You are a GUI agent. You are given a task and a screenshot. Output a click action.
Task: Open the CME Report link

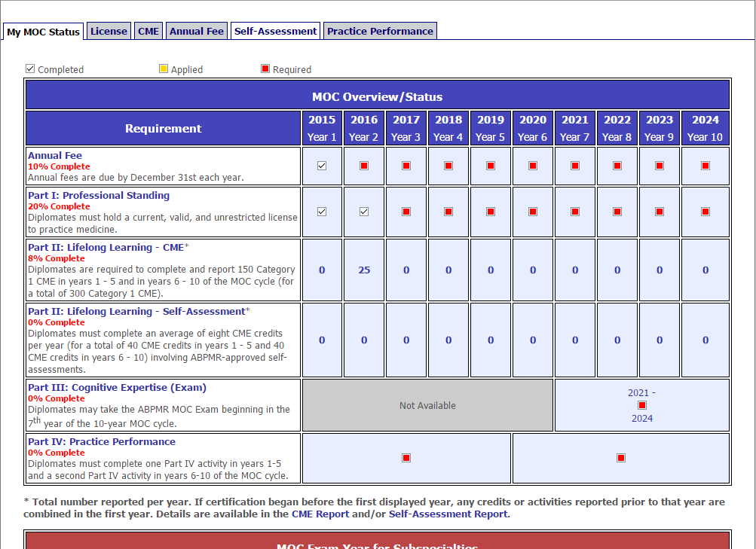[x=320, y=514]
